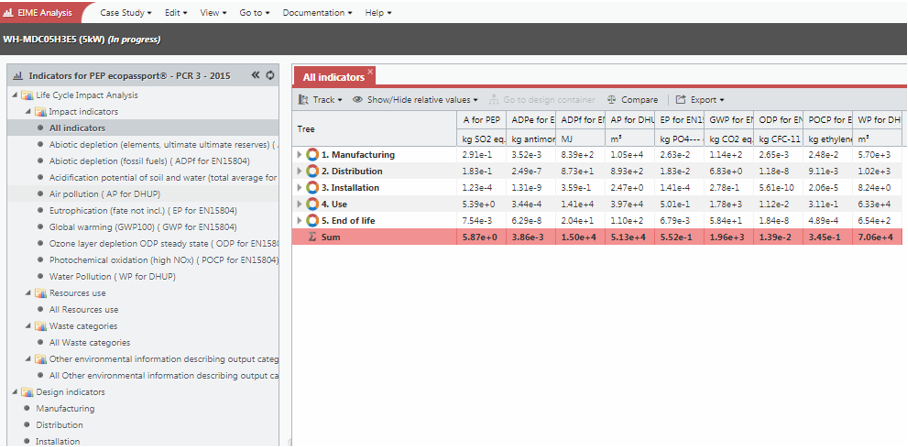Image resolution: width=908 pixels, height=447 pixels.
Task: Select All indicators in the tree
Action: 77,128
